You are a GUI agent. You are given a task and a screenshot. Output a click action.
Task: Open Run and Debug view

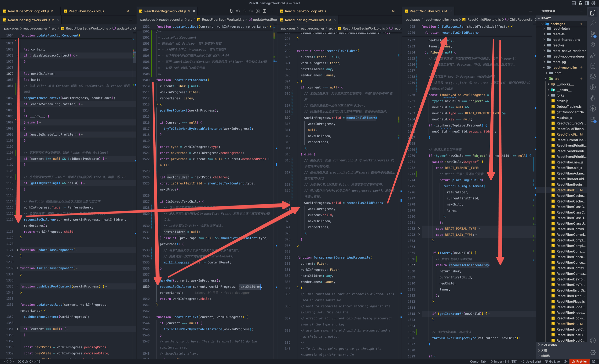coord(593,56)
